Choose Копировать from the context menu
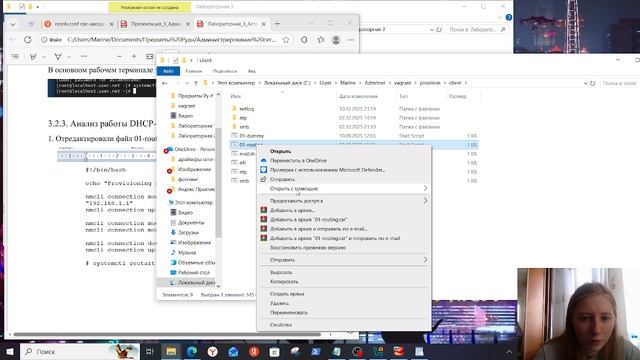 [284, 281]
